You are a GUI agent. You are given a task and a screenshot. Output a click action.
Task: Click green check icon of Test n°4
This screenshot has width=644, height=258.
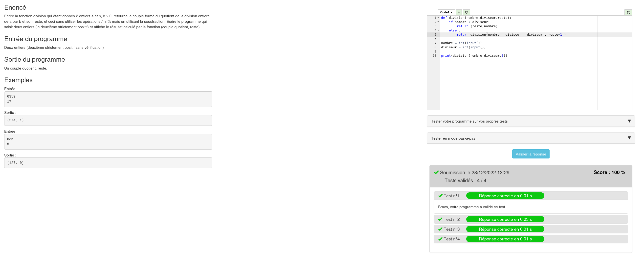(440, 239)
